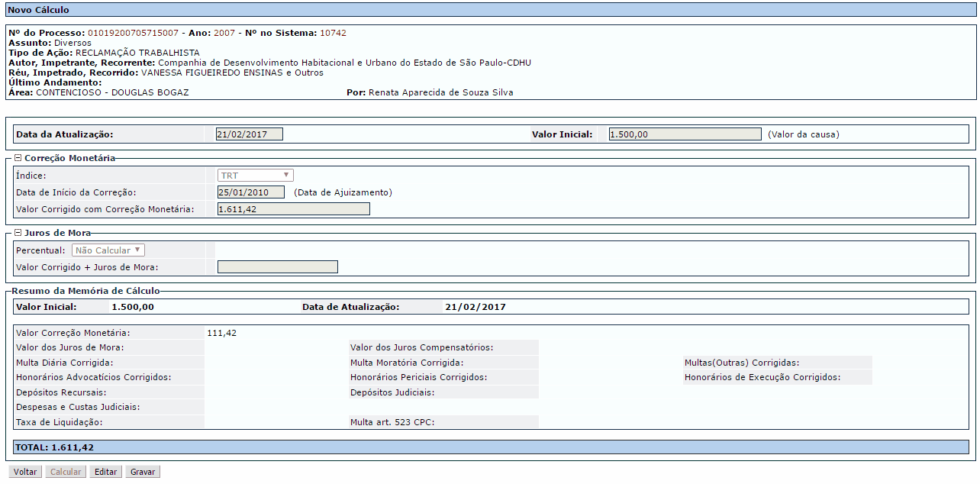Image resolution: width=980 pixels, height=484 pixels.
Task: Click the Valor Correção Monetária 111,42 value
Action: [x=222, y=334]
